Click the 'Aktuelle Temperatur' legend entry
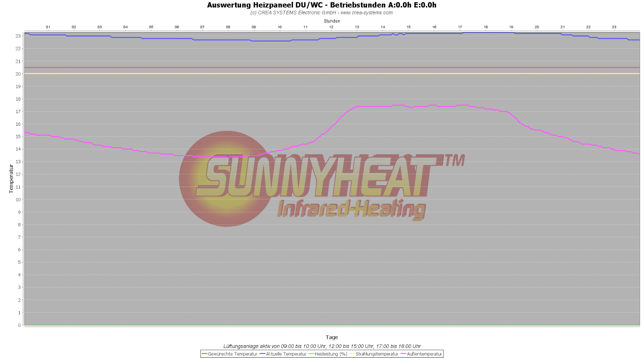 (x=283, y=354)
